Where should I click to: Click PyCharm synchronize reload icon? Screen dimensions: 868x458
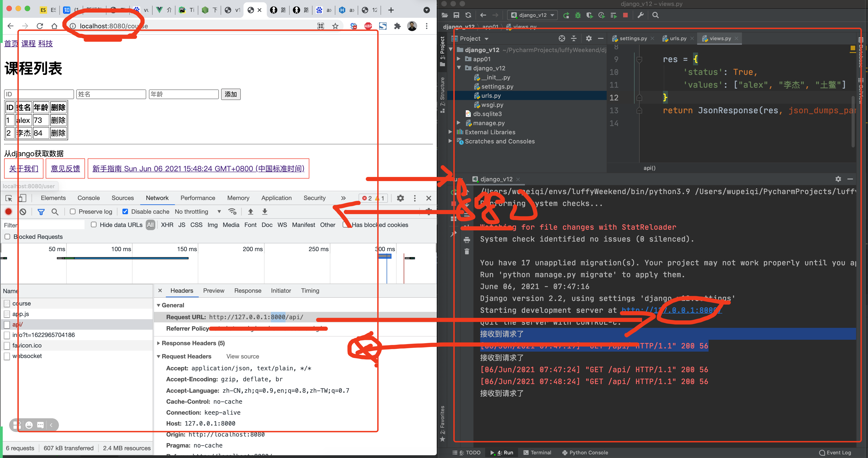(468, 15)
